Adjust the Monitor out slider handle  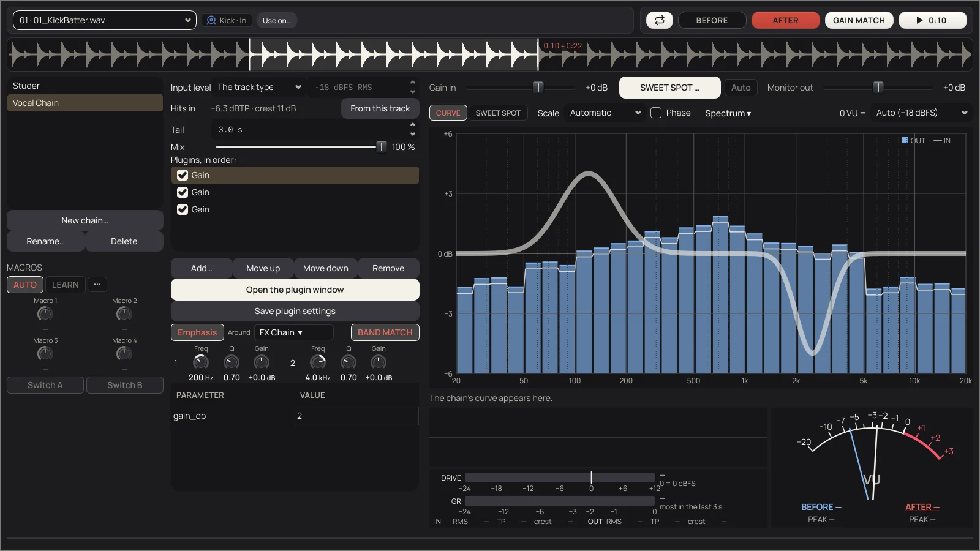click(878, 88)
